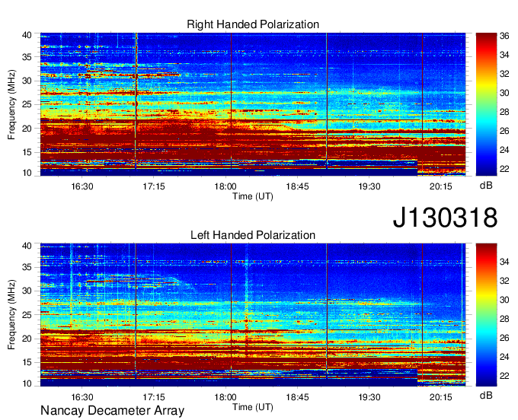The width and height of the screenshot is (518, 420).
Task: Click the 10 frequency tick of Right Handed plot
Action: (x=27, y=173)
